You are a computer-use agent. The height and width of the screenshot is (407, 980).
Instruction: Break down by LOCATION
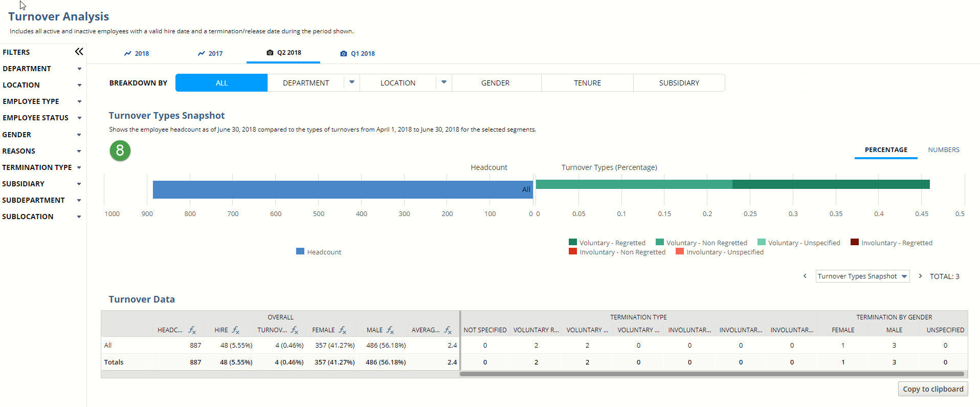[x=398, y=82]
